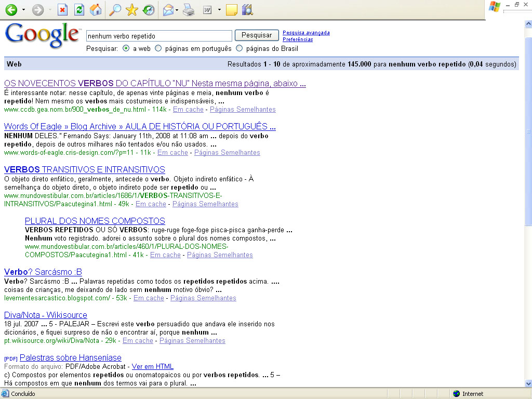Click the Print printer icon
Viewport: 532px width, 399px height.
coord(188,10)
